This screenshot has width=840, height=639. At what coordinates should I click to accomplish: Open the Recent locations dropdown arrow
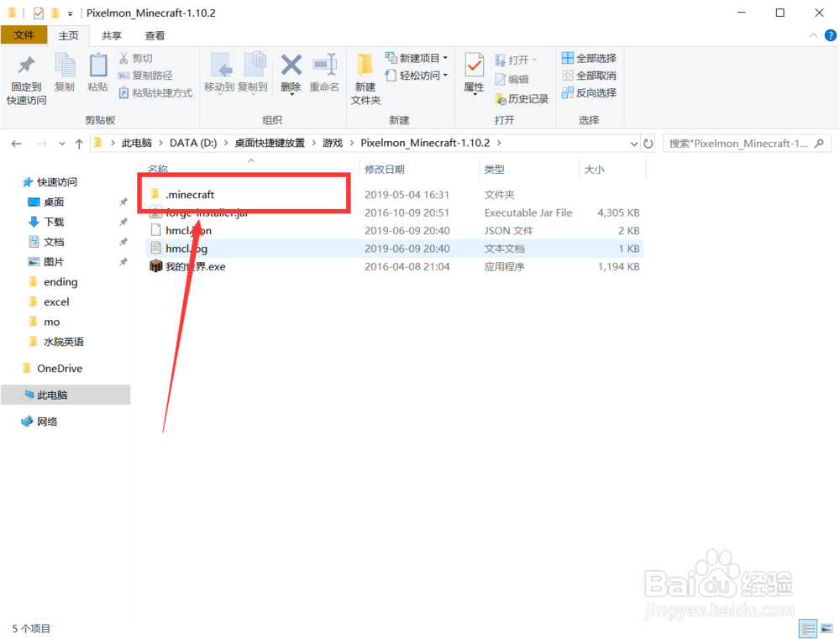(x=62, y=144)
